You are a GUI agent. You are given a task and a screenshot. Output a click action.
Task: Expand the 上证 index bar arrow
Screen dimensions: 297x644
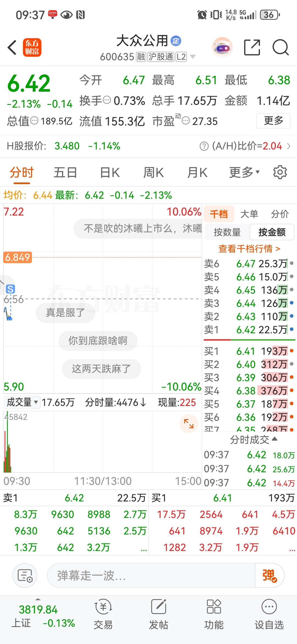click(38, 599)
